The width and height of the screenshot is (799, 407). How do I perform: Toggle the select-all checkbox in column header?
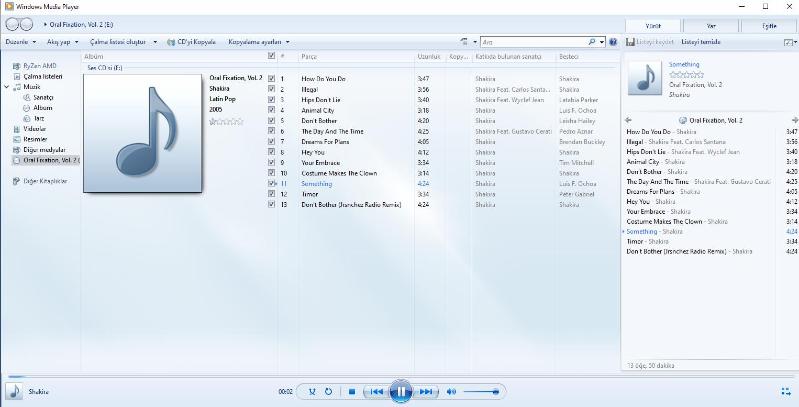click(271, 57)
